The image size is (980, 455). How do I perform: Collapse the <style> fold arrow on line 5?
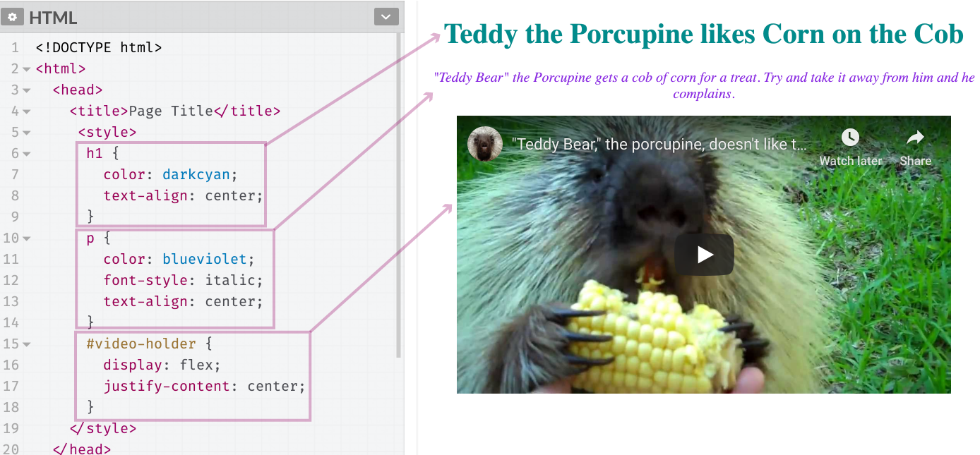point(27,133)
